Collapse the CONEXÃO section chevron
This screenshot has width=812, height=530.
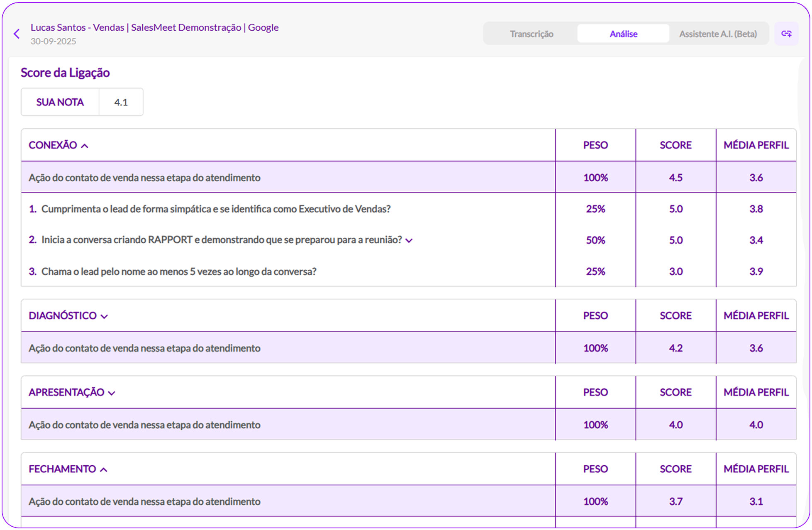[85, 146]
